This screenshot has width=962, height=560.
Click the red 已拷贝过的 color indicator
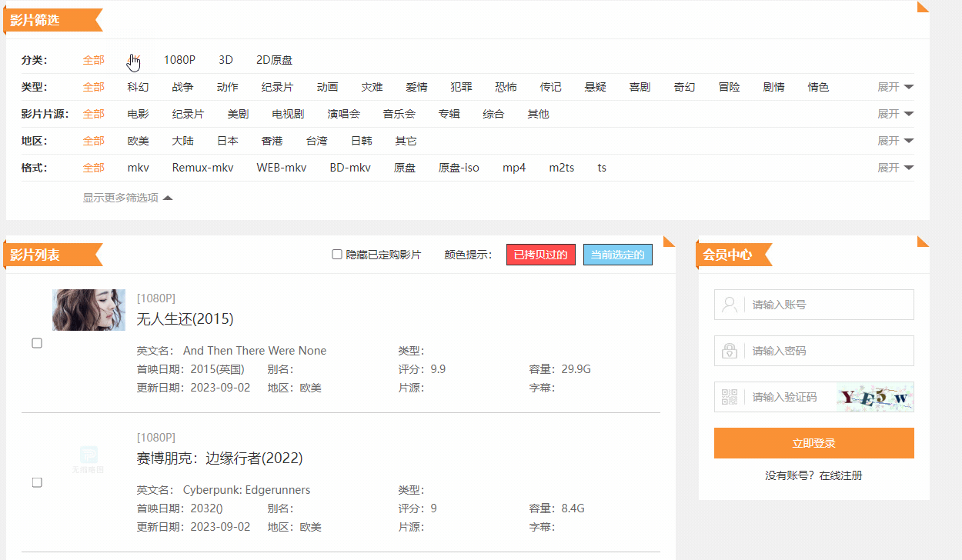pos(540,255)
